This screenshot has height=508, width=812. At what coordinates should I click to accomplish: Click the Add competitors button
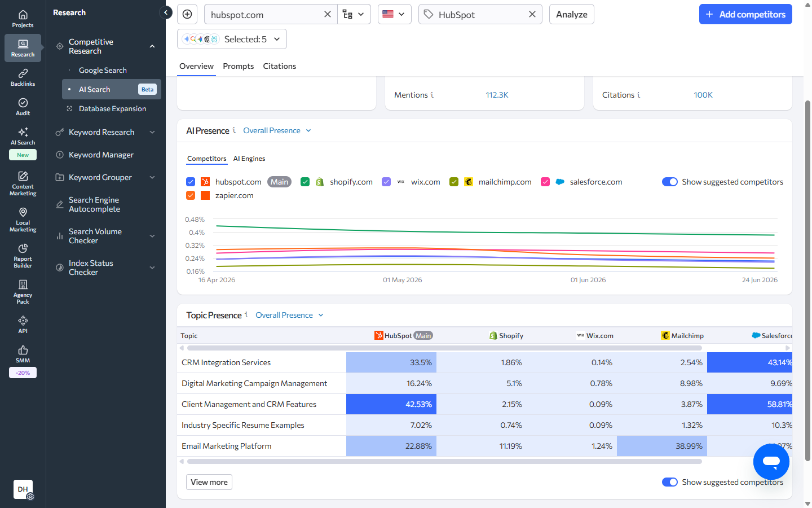point(745,14)
